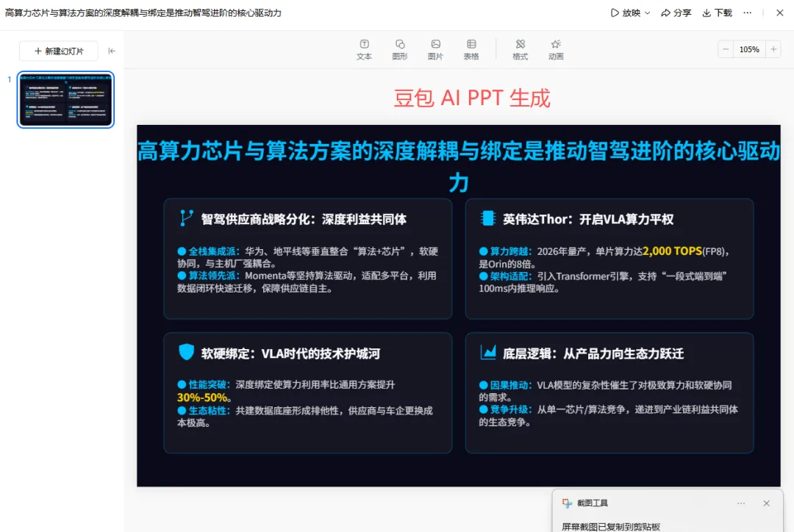Open the 动画 animation tool
Viewport: 794px width, 532px height.
coord(556,50)
